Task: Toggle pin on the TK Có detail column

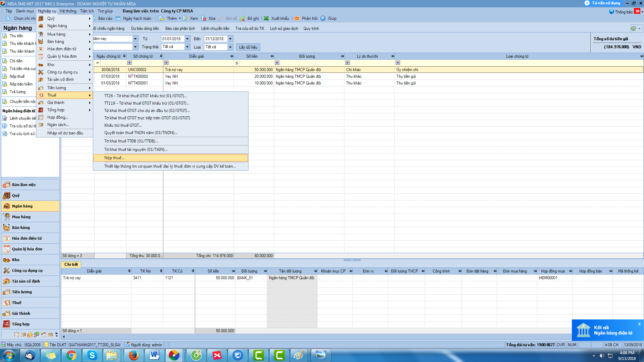Action: pos(193,271)
